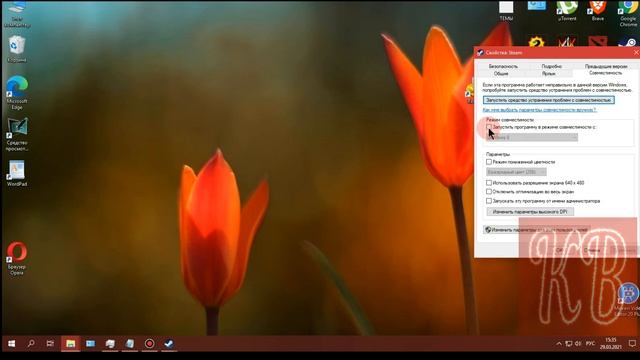640x360 pixels.
Task: Click the РУС language indicator
Action: tap(590, 344)
